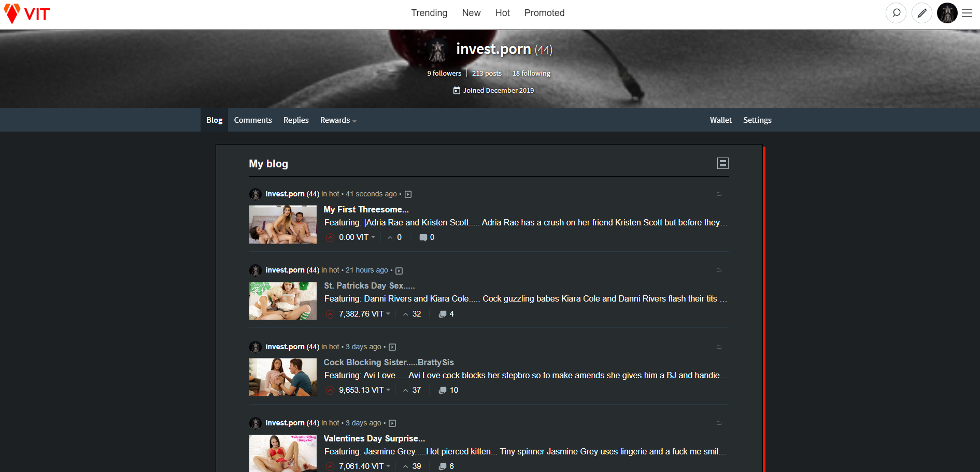Click the profile avatar beside invest.porn heading
The image size is (980, 472).
(438, 51)
